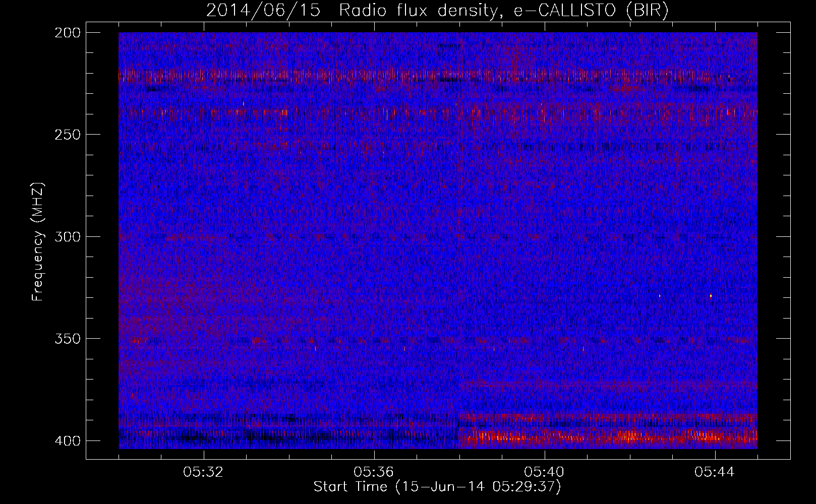The width and height of the screenshot is (816, 504).
Task: Click the 05:36 time tick label
Action: click(374, 472)
